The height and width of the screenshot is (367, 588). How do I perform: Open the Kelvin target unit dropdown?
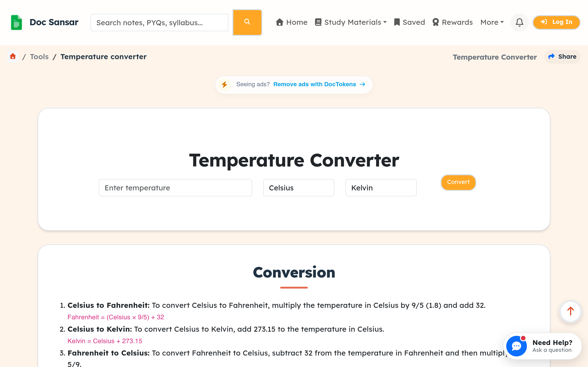click(381, 188)
